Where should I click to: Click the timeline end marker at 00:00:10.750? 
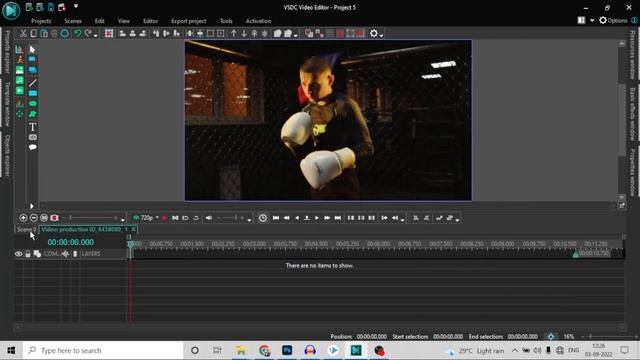[576, 254]
